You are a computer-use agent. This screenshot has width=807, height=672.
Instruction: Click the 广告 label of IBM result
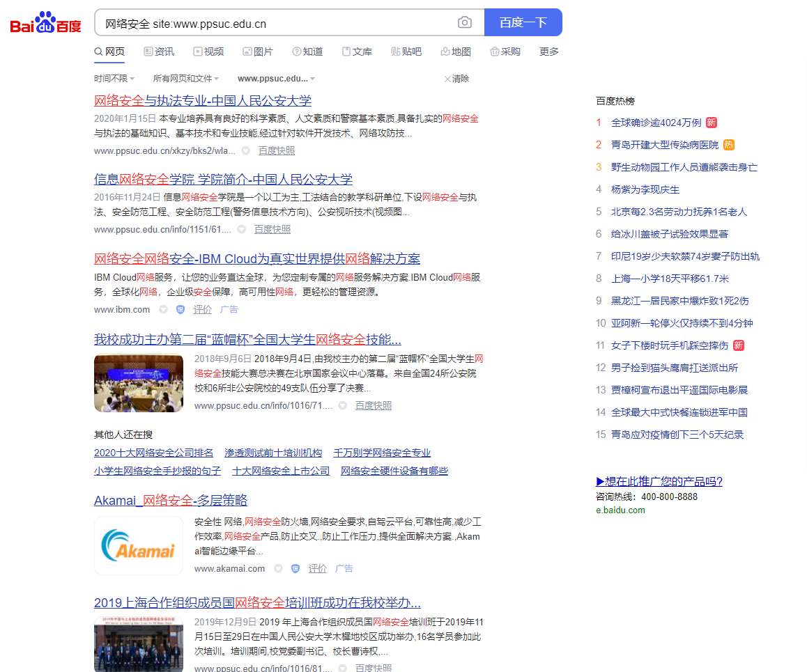pos(229,309)
